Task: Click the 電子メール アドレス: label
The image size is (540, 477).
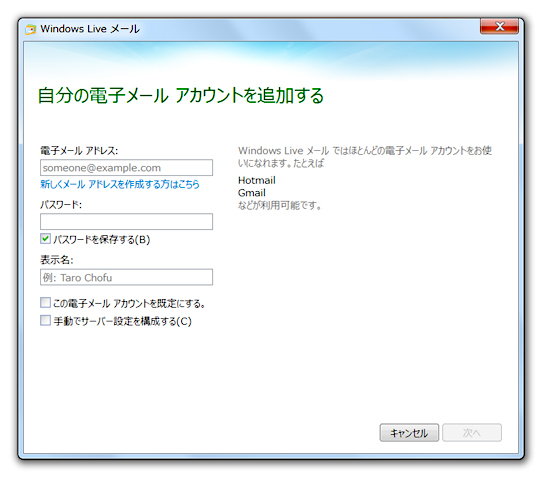Action: click(79, 151)
